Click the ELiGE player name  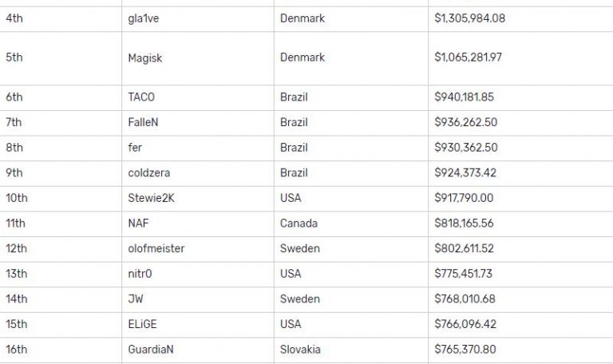(x=143, y=324)
